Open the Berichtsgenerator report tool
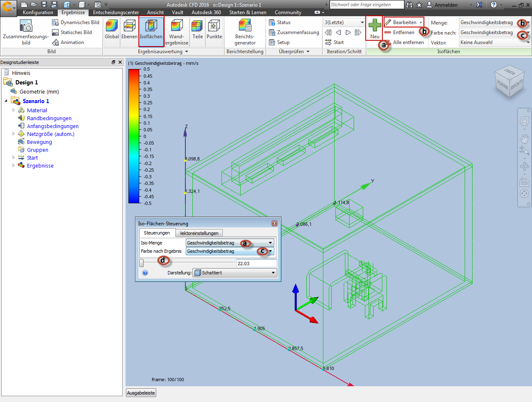This screenshot has width=532, height=402. pos(245,32)
